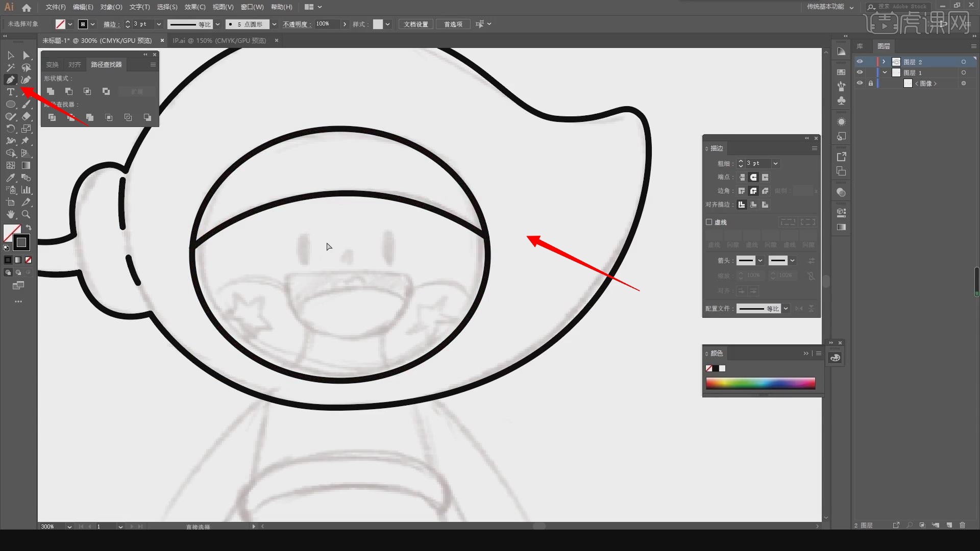Toggle visibility of the <图像> sublayer

tap(860, 83)
